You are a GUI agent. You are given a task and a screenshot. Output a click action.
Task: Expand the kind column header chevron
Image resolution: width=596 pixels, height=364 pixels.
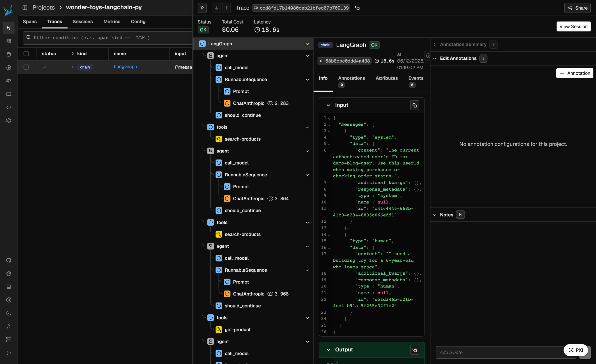[x=73, y=54]
